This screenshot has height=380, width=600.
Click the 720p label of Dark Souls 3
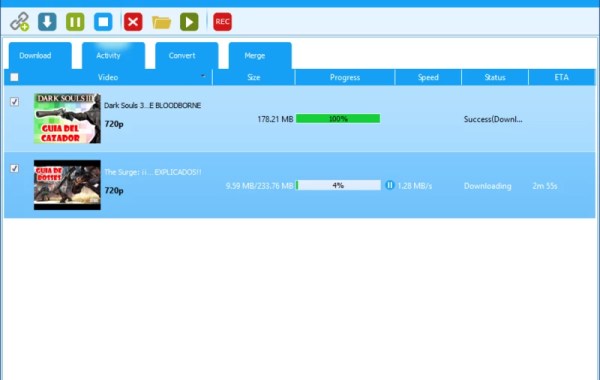(x=114, y=124)
